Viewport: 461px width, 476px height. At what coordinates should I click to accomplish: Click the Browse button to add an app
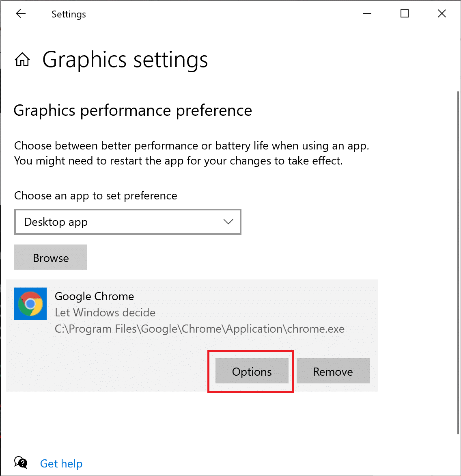50,257
